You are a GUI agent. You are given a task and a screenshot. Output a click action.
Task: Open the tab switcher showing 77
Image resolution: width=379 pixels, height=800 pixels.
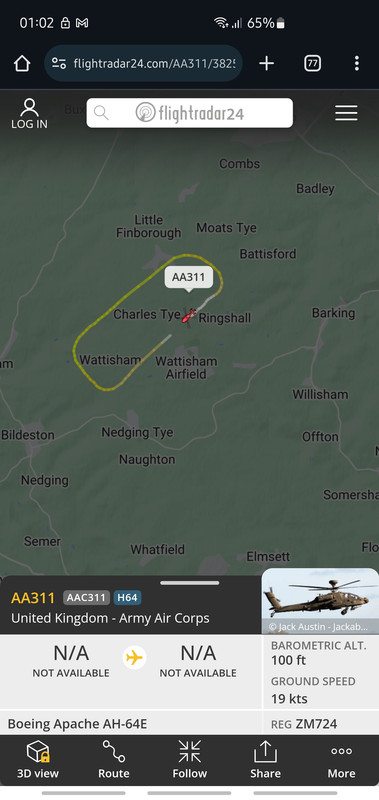coord(312,63)
